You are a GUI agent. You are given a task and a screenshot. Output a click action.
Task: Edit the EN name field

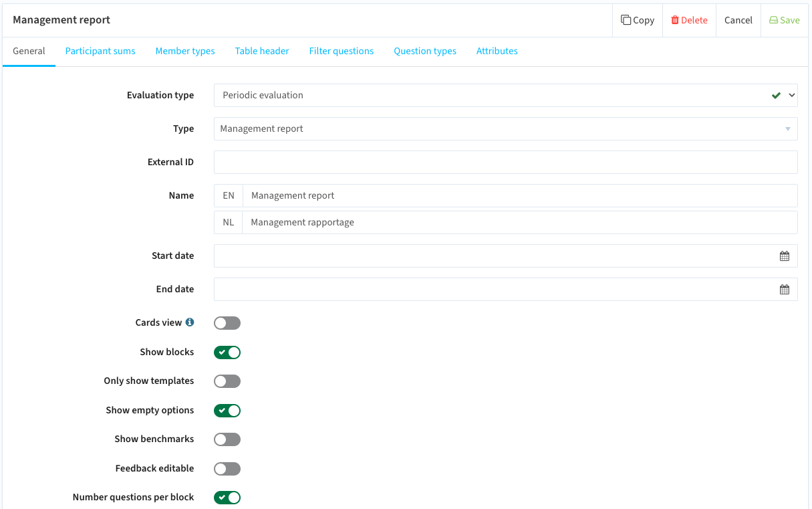coord(520,195)
